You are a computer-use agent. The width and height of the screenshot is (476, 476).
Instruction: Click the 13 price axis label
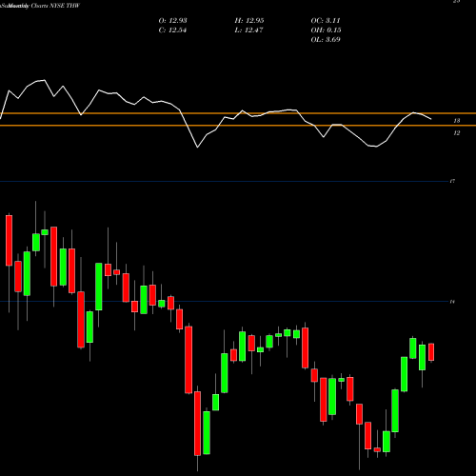coord(457,121)
